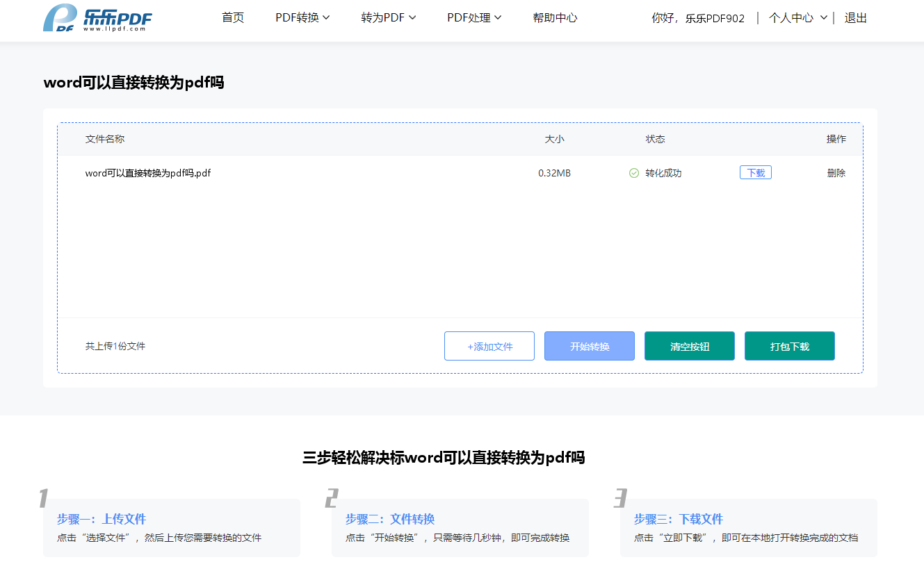Viewport: 924px width, 587px height.
Task: Click the 步骤三：下载文件 heading
Action: point(679,519)
